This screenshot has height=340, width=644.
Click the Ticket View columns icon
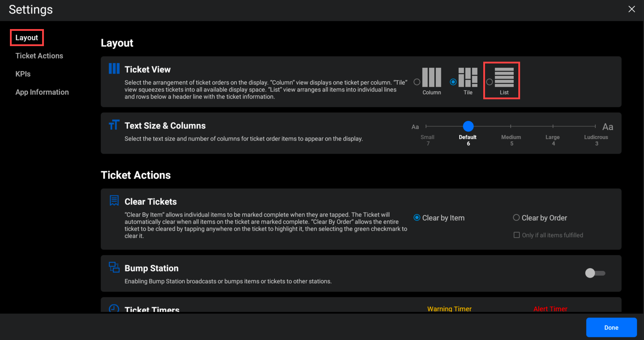(x=114, y=68)
